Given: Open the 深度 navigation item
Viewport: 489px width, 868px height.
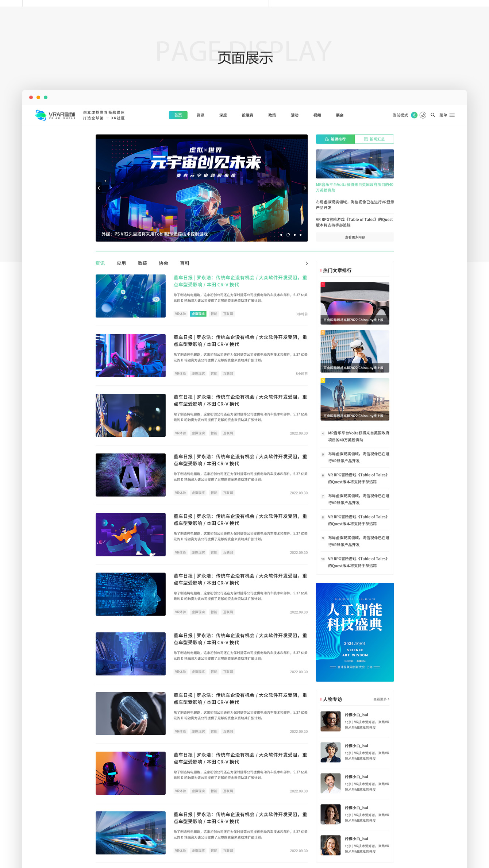Looking at the screenshot, I should pyautogui.click(x=223, y=115).
